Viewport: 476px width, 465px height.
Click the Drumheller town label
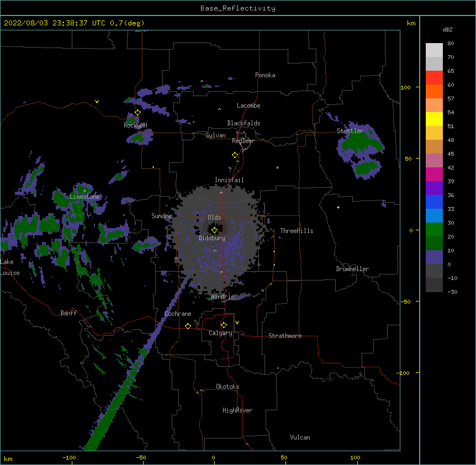[352, 269]
